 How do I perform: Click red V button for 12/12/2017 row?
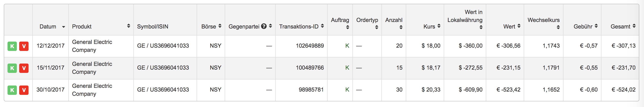click(24, 46)
